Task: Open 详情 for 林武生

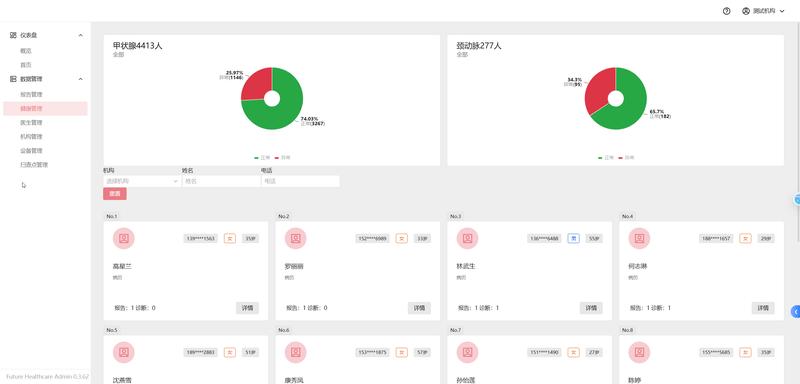Action: tap(591, 308)
